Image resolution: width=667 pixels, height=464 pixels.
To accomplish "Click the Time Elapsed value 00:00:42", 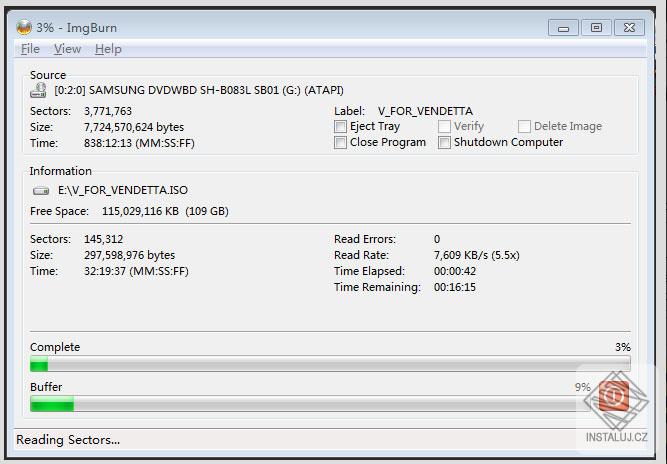I will click(x=455, y=271).
